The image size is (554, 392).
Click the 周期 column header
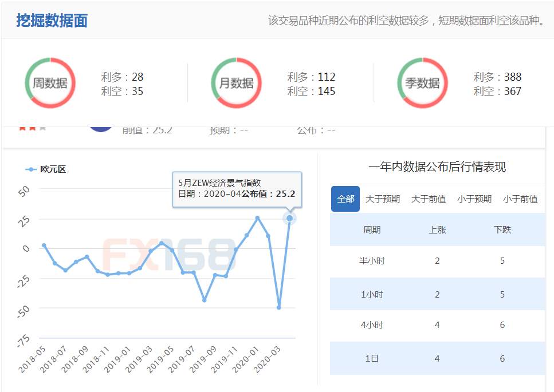(x=372, y=229)
